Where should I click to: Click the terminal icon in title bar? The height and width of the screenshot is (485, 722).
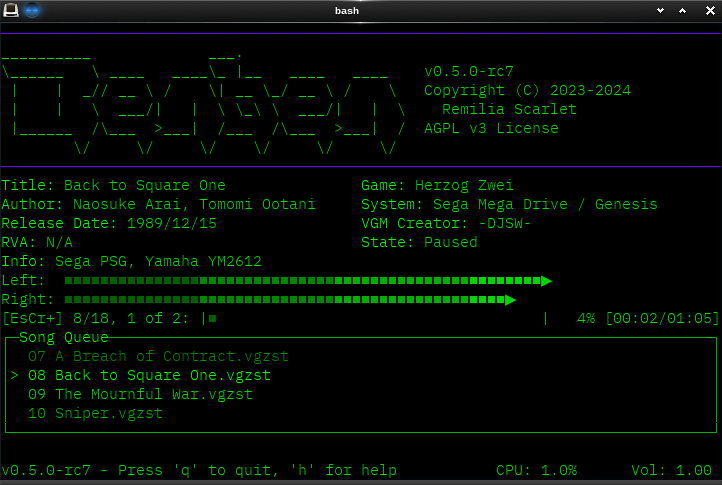[11, 10]
